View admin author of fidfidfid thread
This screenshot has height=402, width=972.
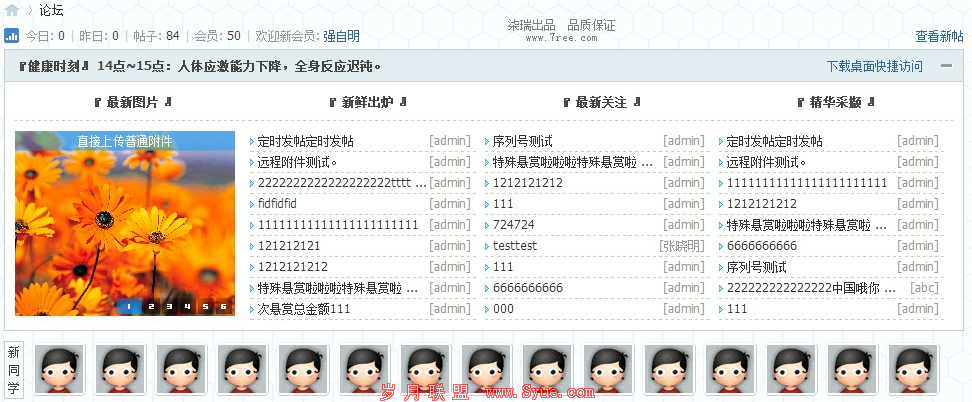pyautogui.click(x=450, y=204)
